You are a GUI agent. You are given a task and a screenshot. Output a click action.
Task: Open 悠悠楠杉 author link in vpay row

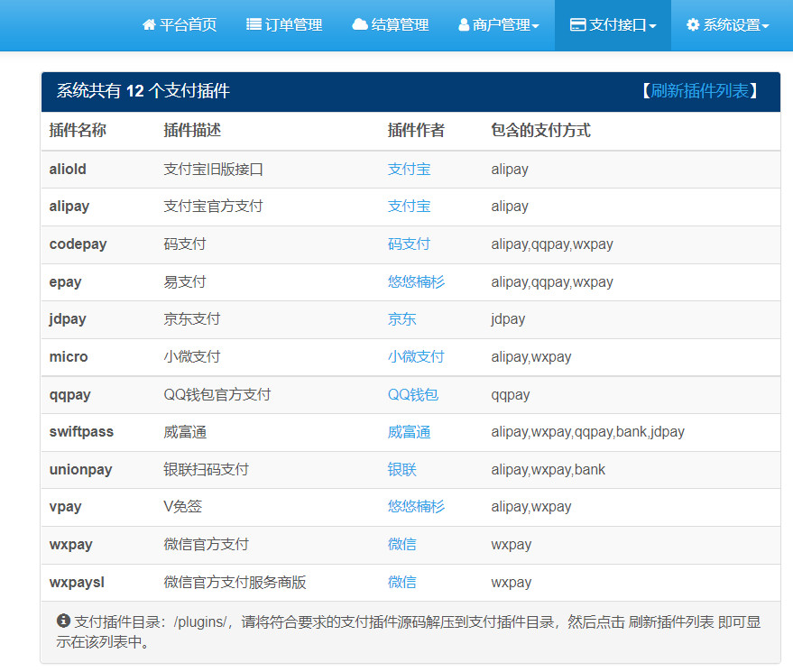pos(416,507)
